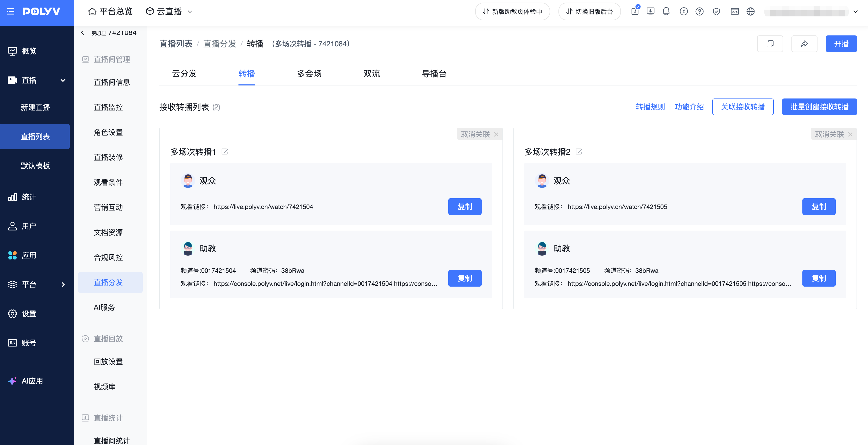The height and width of the screenshot is (445, 868).
Task: Open 默认模板 in the sidebar
Action: [35, 165]
